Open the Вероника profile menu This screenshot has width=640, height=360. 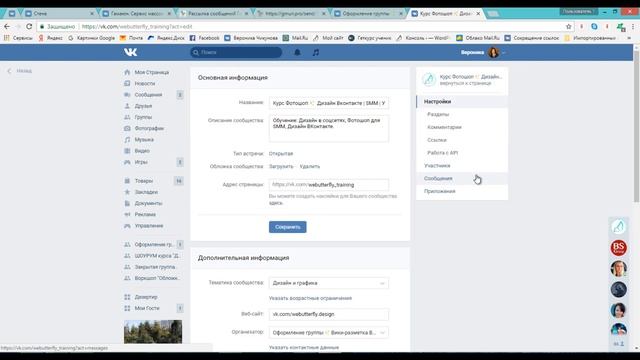pos(483,52)
